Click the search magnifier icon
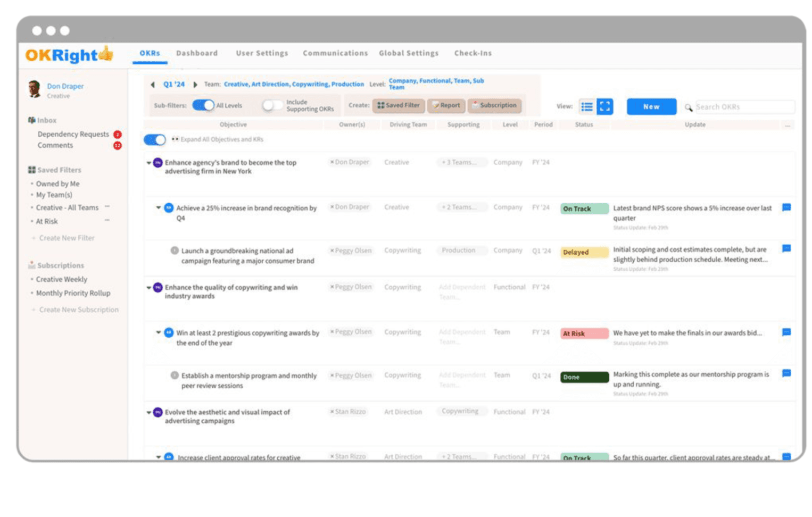This screenshot has height=517, width=812. tap(689, 107)
